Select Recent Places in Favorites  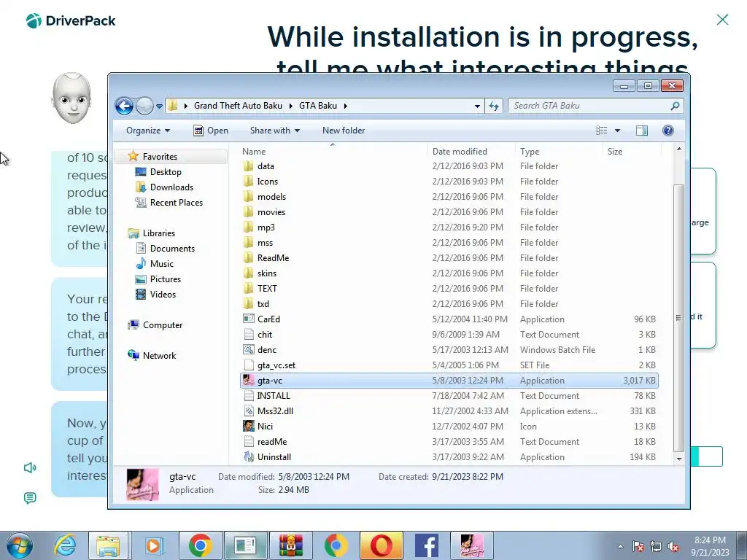coord(177,203)
